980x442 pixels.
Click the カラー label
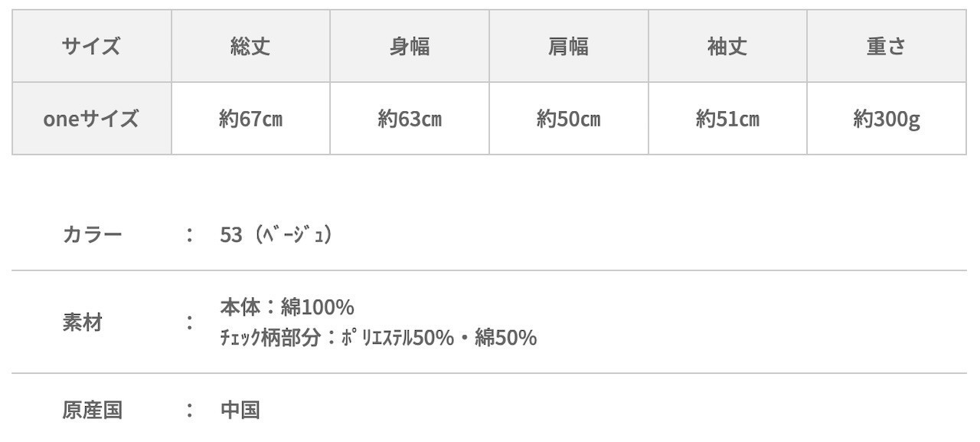point(92,234)
